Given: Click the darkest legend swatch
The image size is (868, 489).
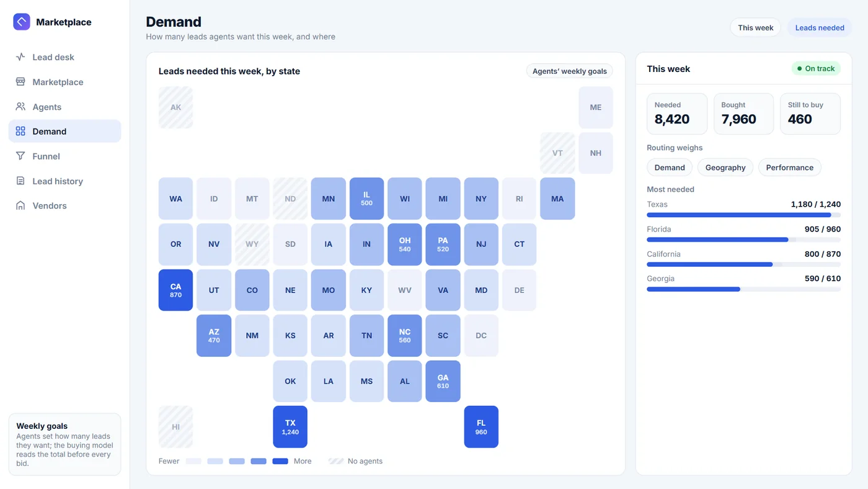Looking at the screenshot, I should tap(280, 461).
